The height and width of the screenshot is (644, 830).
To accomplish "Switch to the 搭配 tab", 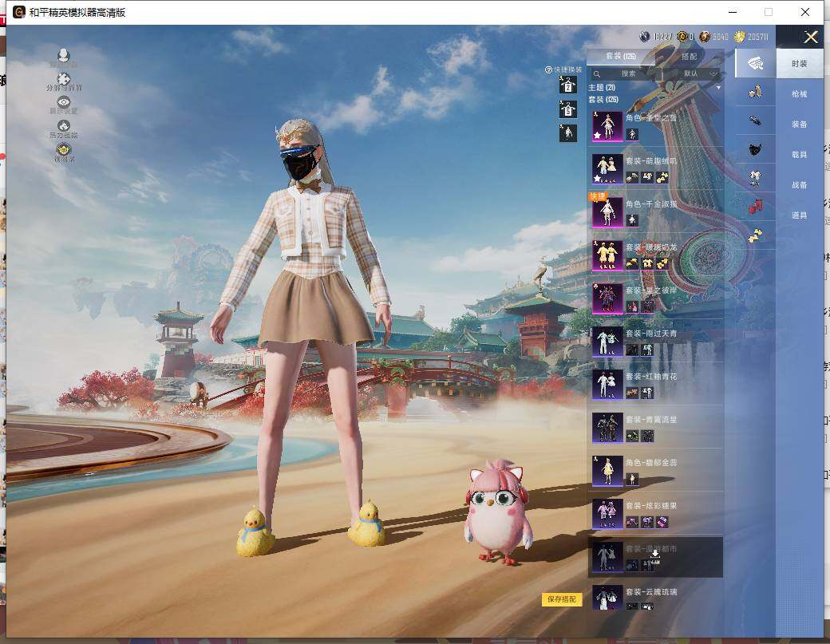I will (690, 56).
